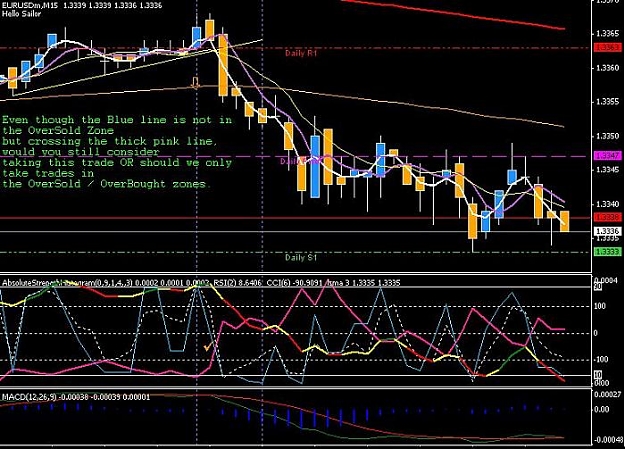Click the "CCI(6) -90.9091" indicator label

(x=295, y=283)
